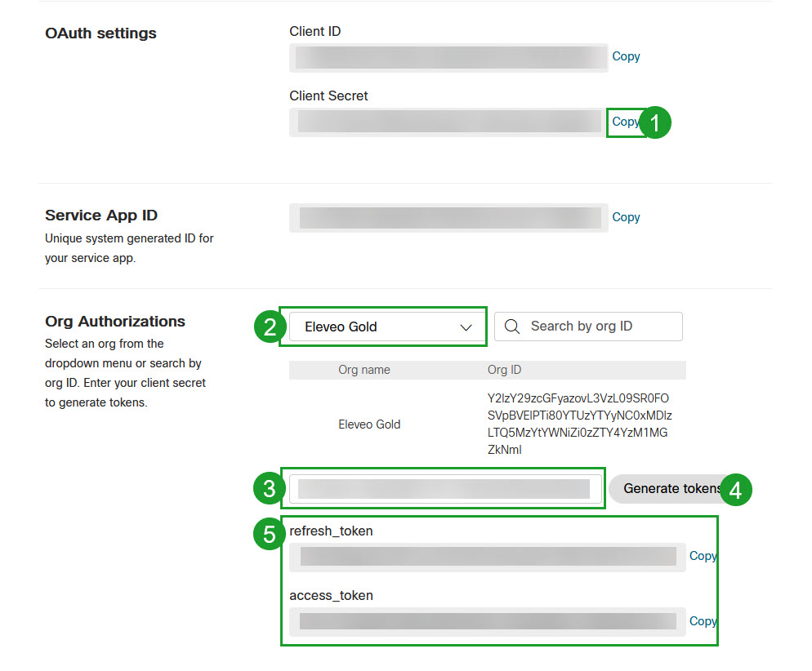Open the Eleveo Gold org dropdown

pos(382,327)
